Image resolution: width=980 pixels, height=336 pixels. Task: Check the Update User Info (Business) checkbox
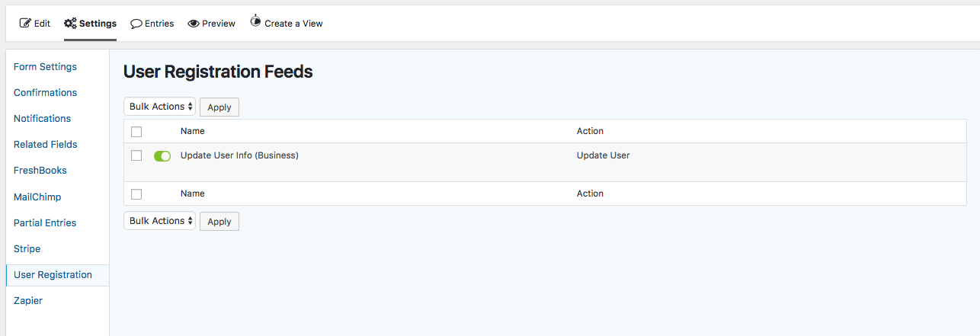(x=136, y=155)
